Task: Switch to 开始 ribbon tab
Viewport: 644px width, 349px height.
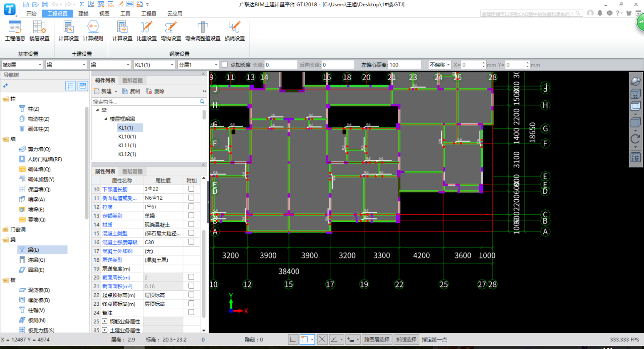Action: [31, 13]
